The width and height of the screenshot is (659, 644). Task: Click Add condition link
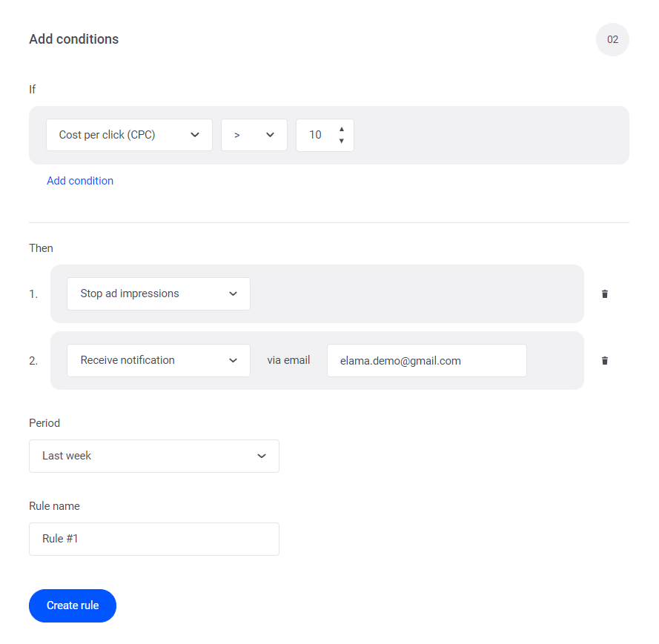tap(80, 181)
